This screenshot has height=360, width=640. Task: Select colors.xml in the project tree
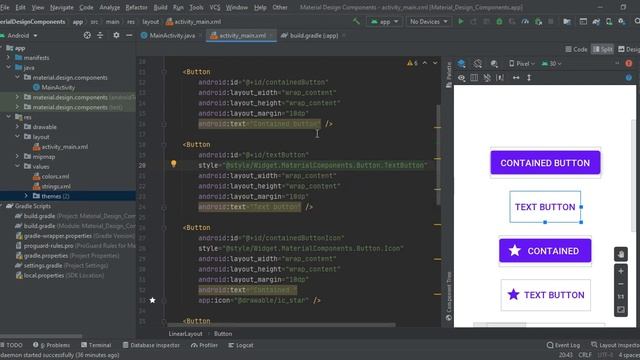51,176
